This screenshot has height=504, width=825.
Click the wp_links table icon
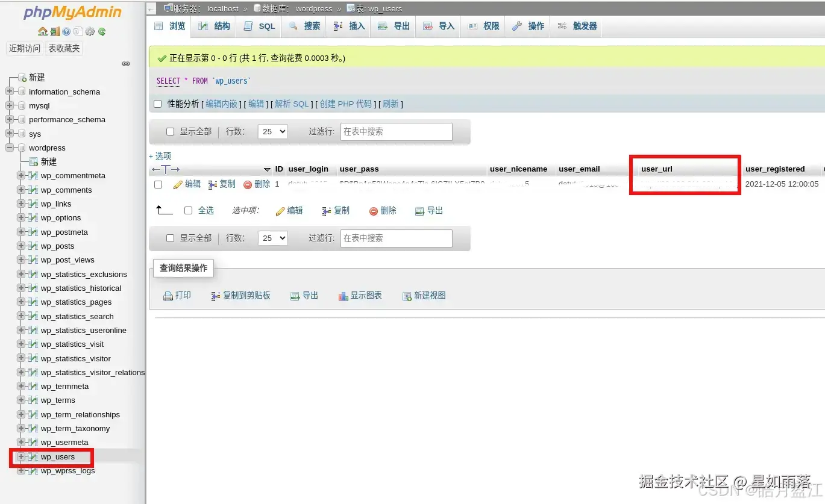(33, 204)
